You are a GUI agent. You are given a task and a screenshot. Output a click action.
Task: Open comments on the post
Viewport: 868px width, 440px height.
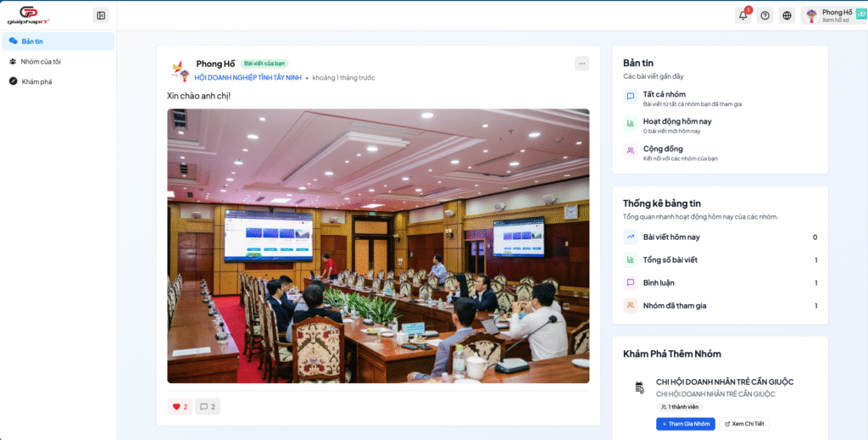click(x=208, y=407)
